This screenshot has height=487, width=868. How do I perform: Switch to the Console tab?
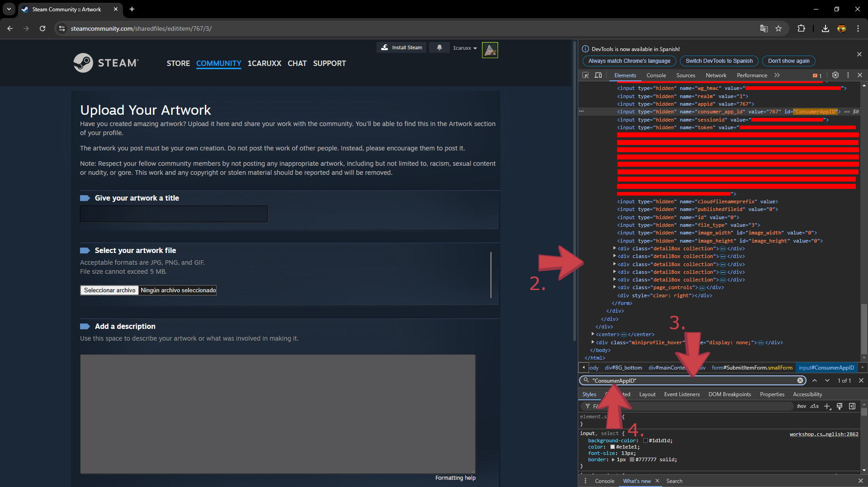coord(656,75)
